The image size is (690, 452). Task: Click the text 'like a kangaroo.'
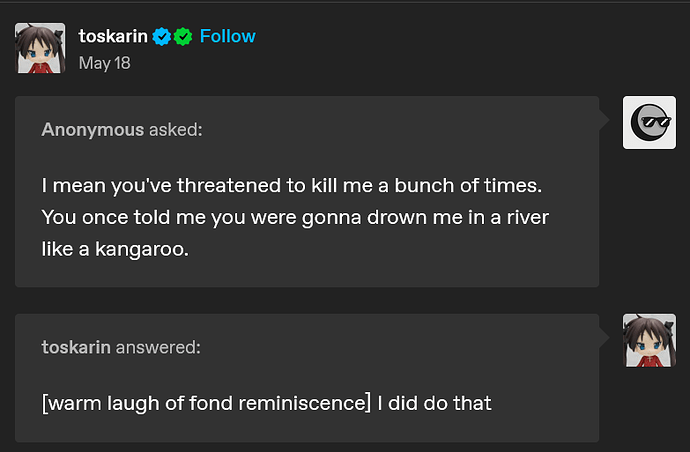pos(115,249)
